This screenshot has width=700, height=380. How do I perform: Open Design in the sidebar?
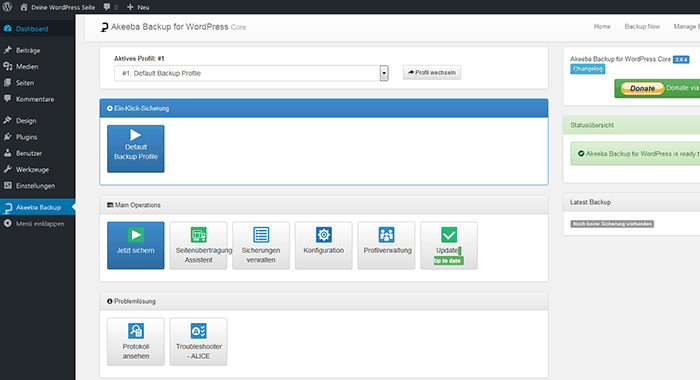click(x=38, y=121)
